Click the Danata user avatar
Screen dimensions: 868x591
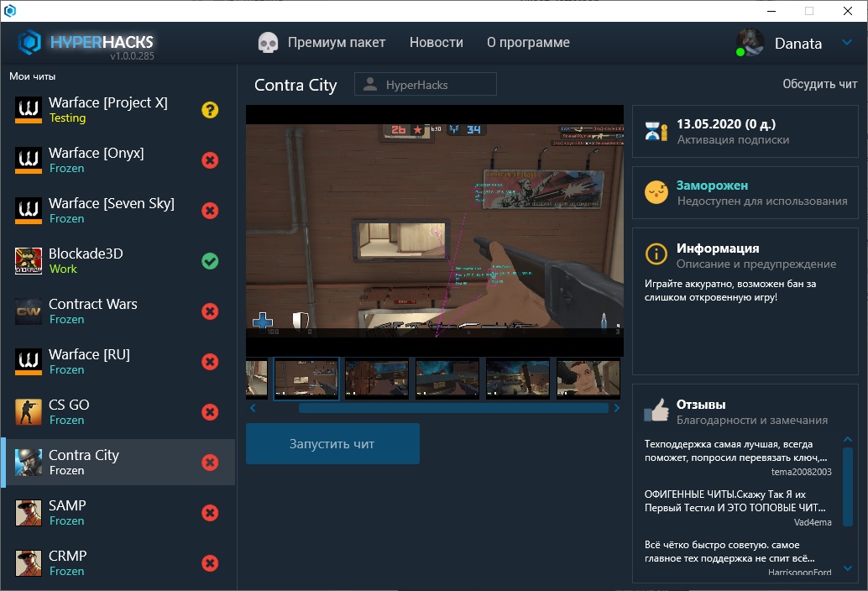(x=750, y=43)
